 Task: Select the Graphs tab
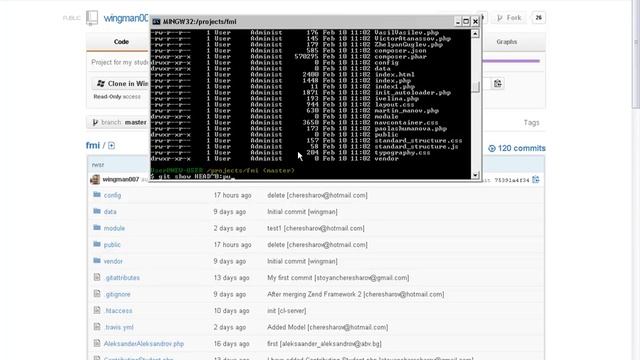coord(507,42)
